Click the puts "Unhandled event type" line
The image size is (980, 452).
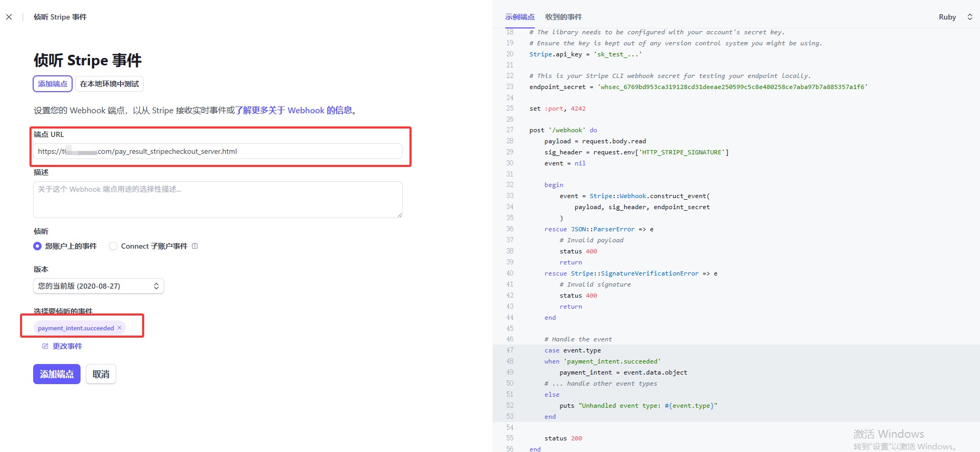638,406
